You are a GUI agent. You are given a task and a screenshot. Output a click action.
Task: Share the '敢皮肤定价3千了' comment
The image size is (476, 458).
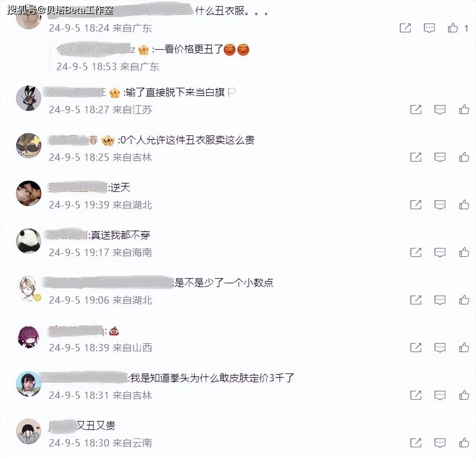(416, 395)
